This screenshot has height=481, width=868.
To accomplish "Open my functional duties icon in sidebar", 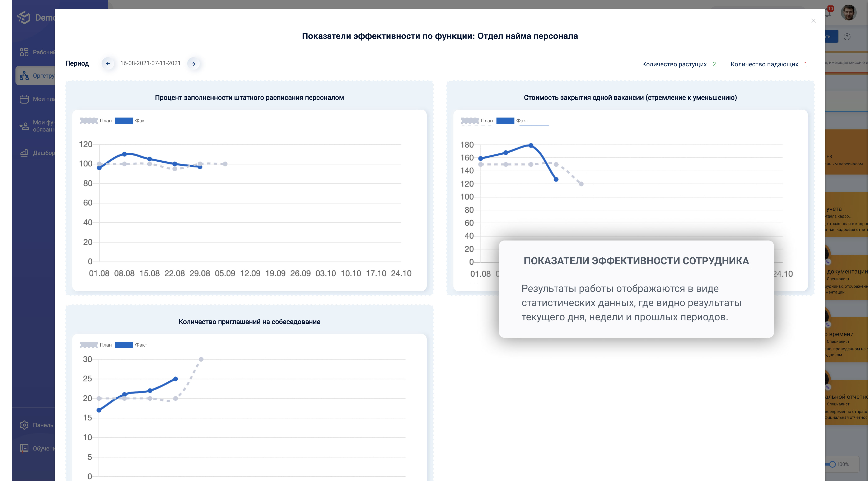I will (x=24, y=126).
